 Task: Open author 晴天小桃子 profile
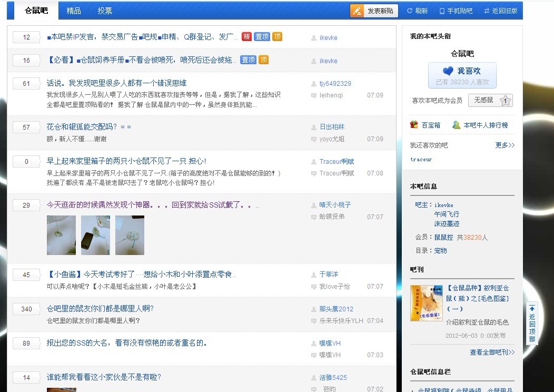335,204
